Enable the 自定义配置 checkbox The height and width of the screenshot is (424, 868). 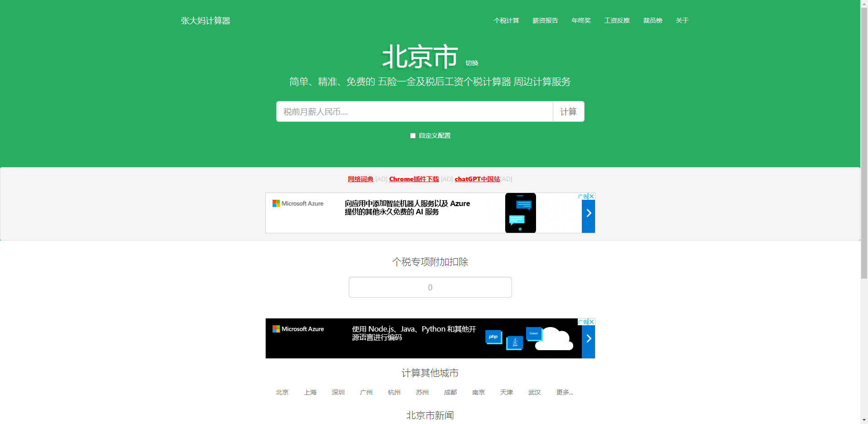coord(413,135)
